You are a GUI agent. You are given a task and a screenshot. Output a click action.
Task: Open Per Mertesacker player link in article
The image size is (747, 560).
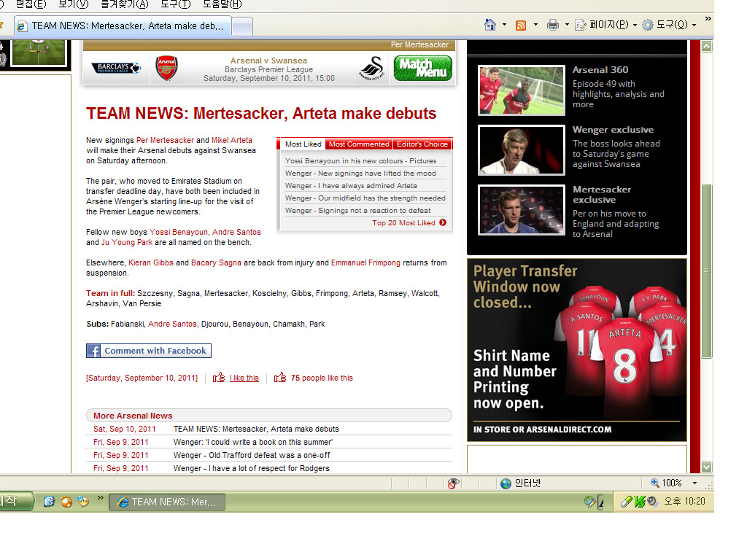point(165,140)
